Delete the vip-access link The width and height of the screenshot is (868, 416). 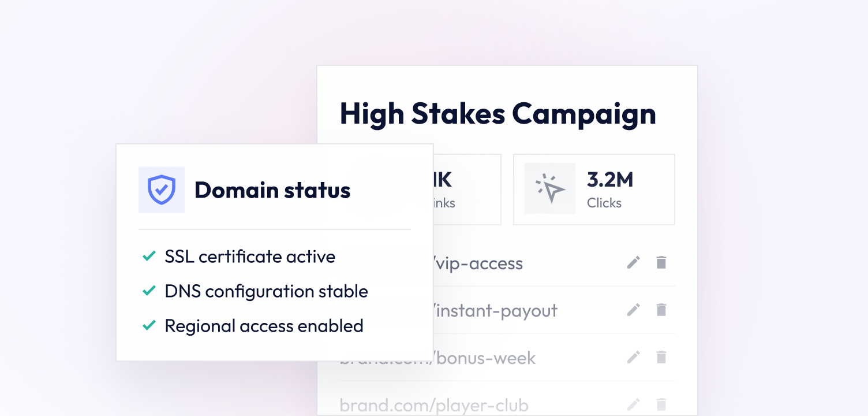(x=661, y=263)
